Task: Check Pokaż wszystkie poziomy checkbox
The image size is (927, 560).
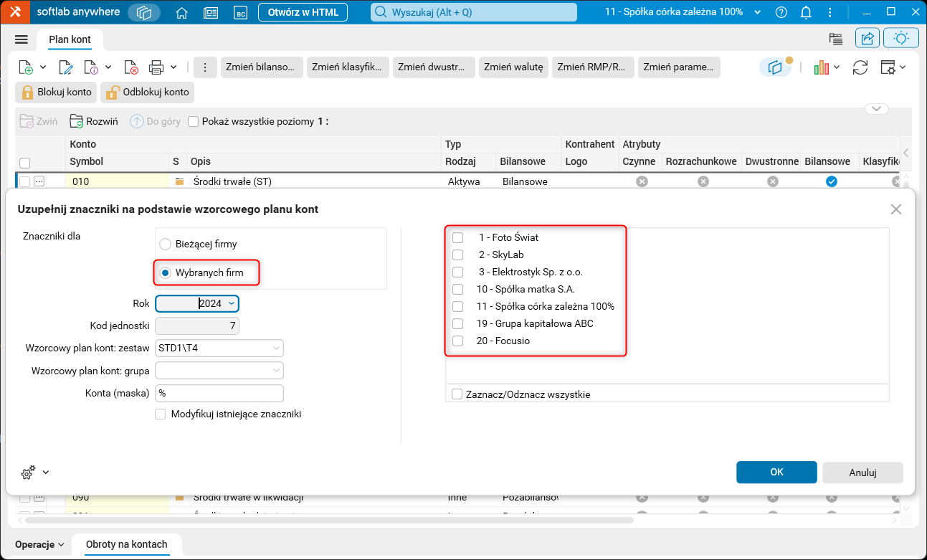Action: click(193, 121)
